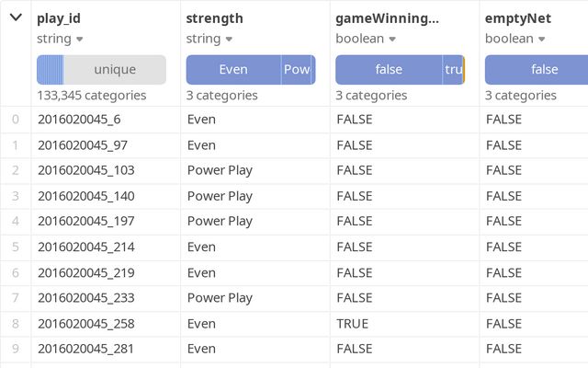Select row number 5
The width and height of the screenshot is (588, 368).
(x=15, y=247)
